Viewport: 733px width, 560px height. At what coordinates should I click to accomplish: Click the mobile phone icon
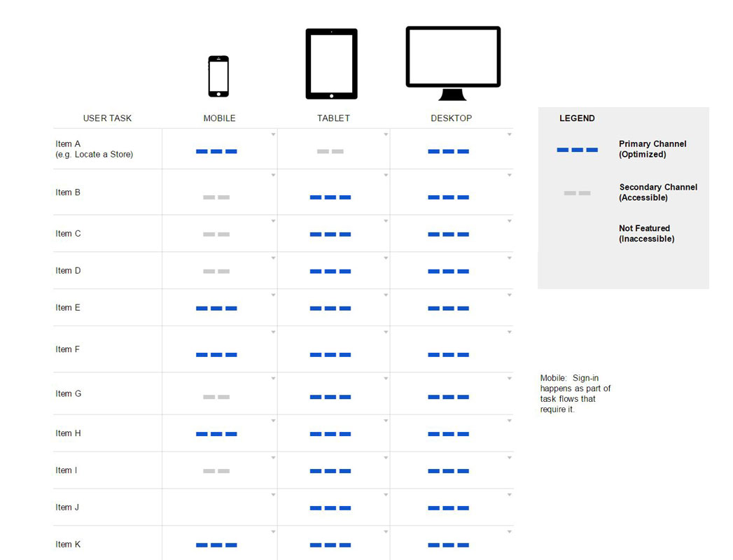(218, 76)
